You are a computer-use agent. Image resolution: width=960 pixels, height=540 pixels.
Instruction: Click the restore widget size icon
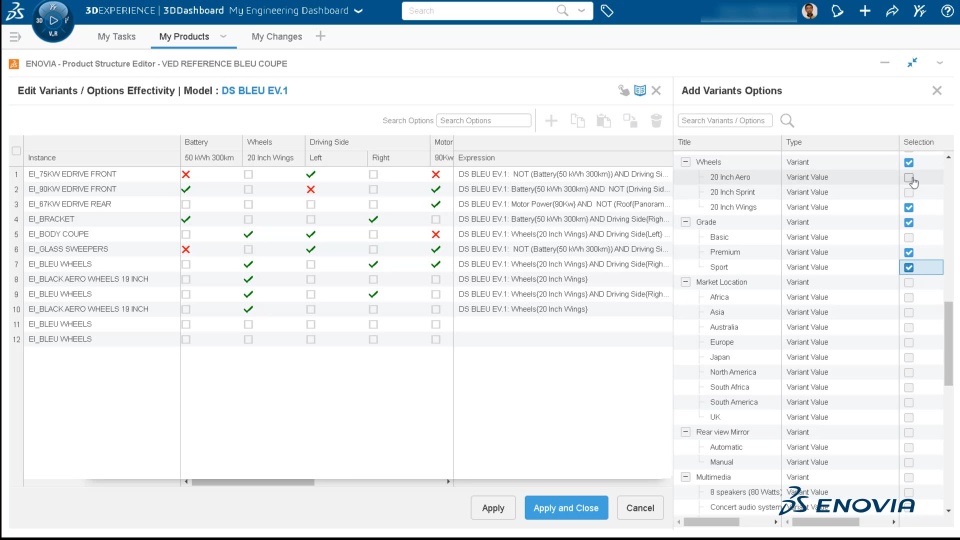click(912, 62)
